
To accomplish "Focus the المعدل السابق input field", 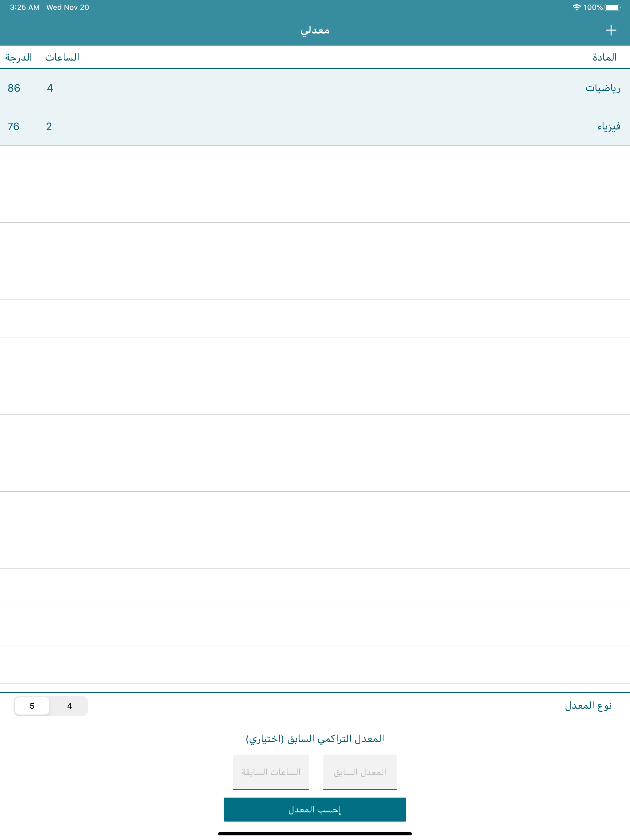I will (360, 772).
